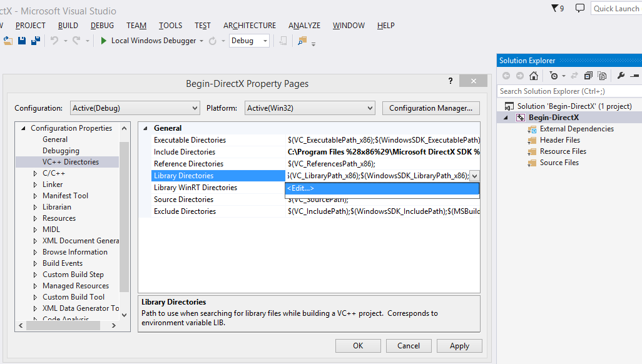This screenshot has width=642, height=364.
Task: Collapse the Begin-DirectX project node
Action: [506, 118]
